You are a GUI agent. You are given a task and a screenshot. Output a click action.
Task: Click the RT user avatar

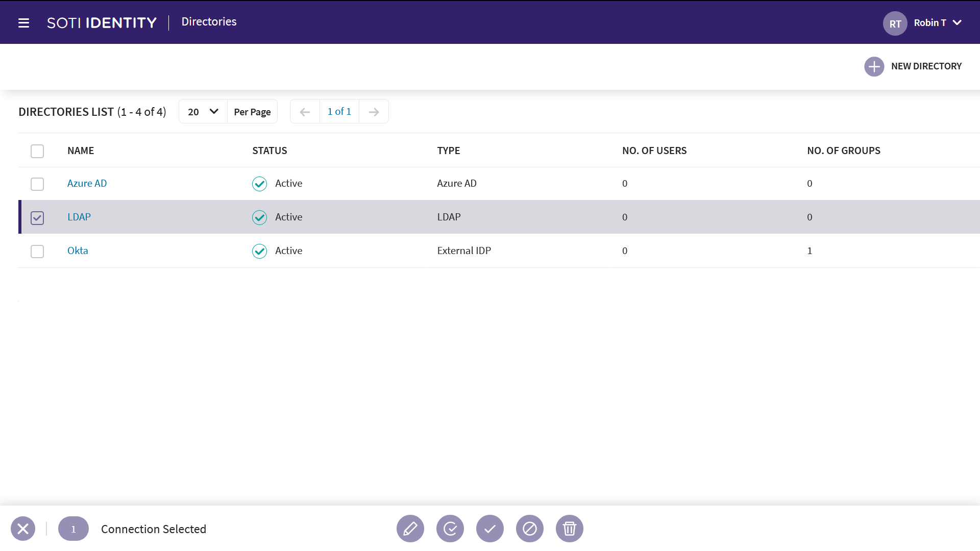[x=895, y=23]
